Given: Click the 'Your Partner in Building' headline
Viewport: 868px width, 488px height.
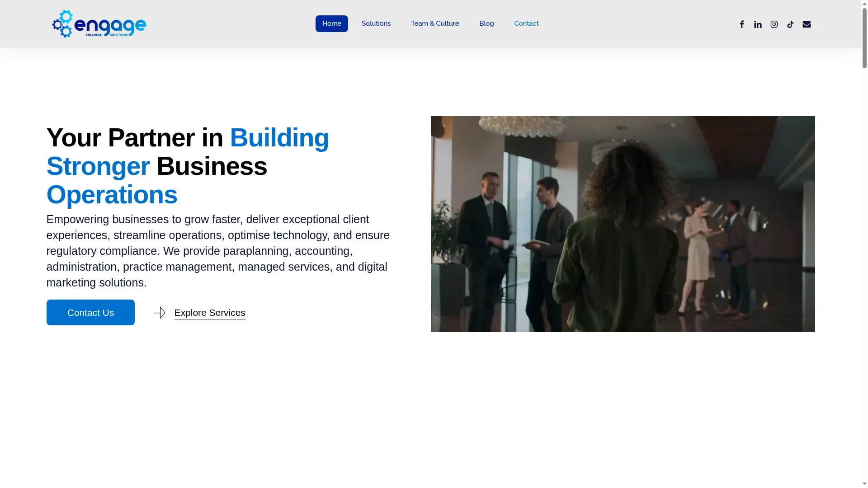Looking at the screenshot, I should click(188, 166).
